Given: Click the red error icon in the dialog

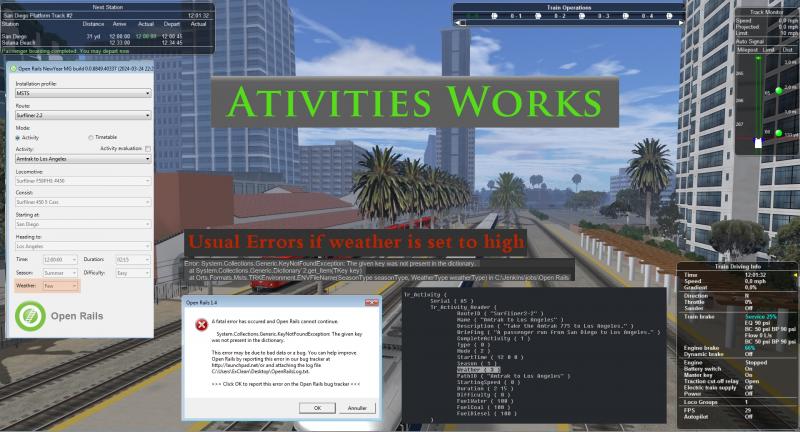Looking at the screenshot, I should (202, 324).
